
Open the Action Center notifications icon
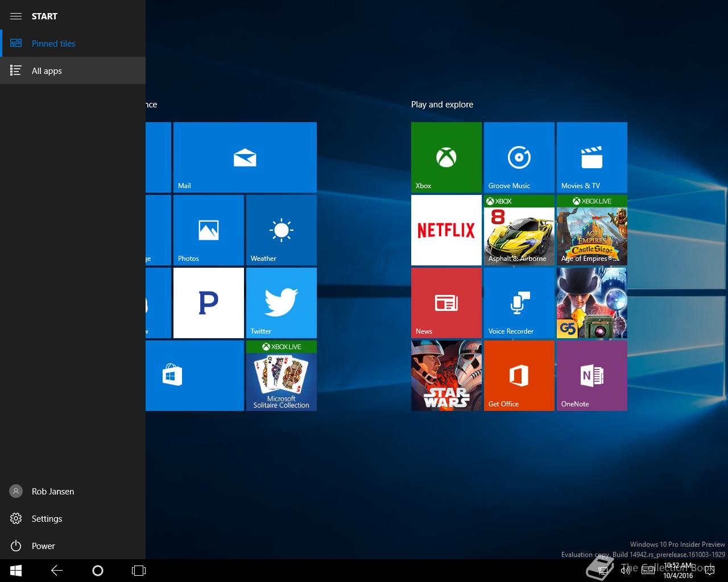click(709, 571)
